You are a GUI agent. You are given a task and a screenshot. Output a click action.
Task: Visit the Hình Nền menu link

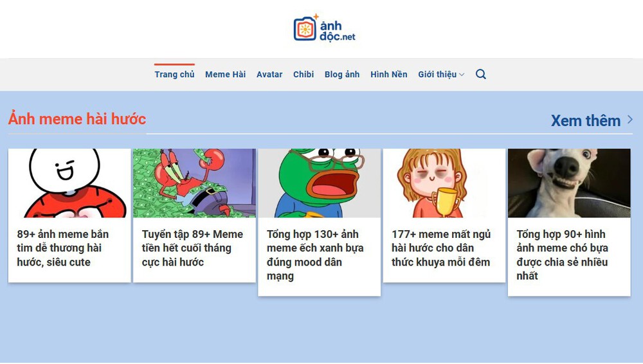(388, 75)
